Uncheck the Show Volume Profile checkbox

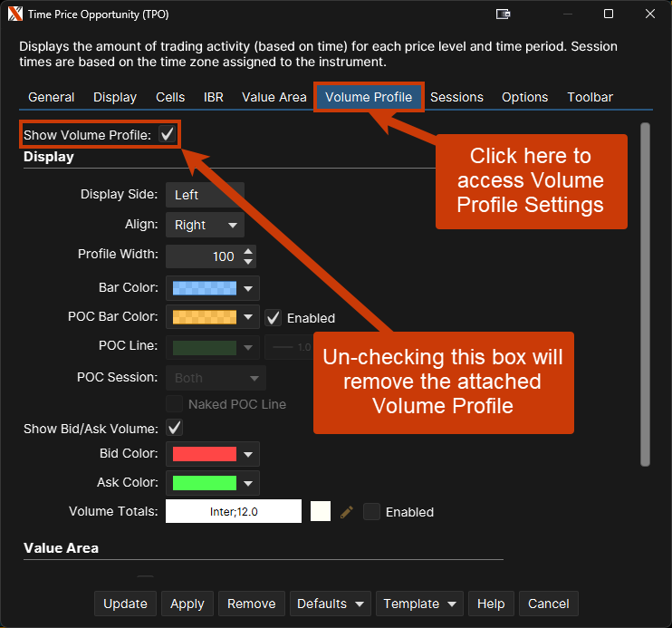167,134
